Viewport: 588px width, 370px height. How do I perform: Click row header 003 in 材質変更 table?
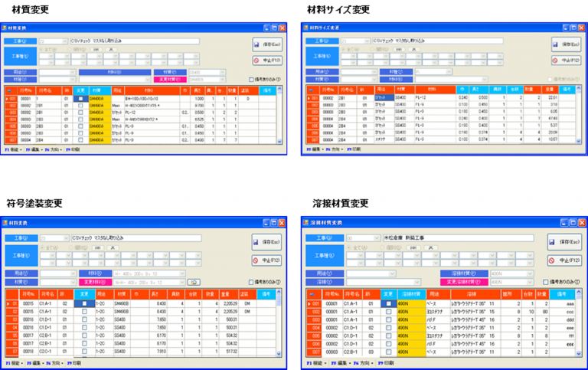click(x=13, y=113)
